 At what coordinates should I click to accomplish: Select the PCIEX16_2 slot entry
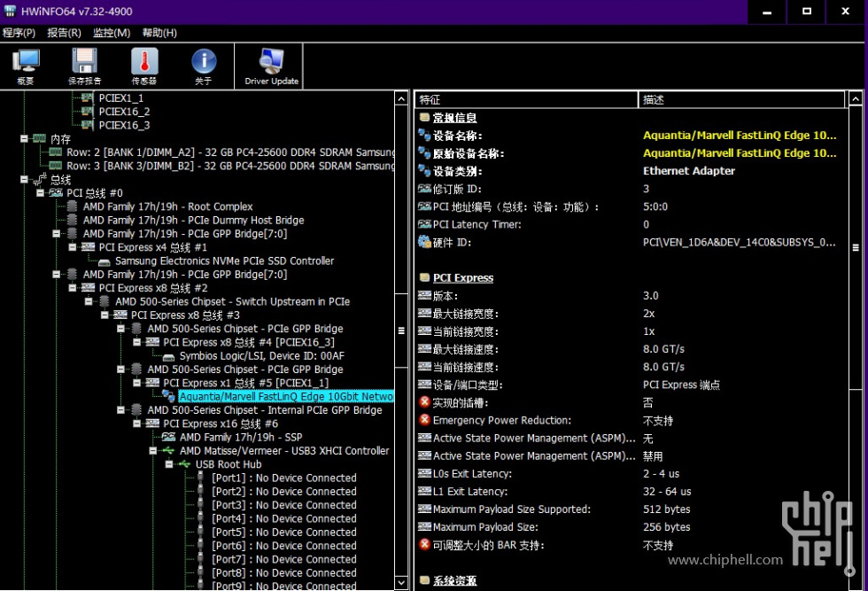124,112
